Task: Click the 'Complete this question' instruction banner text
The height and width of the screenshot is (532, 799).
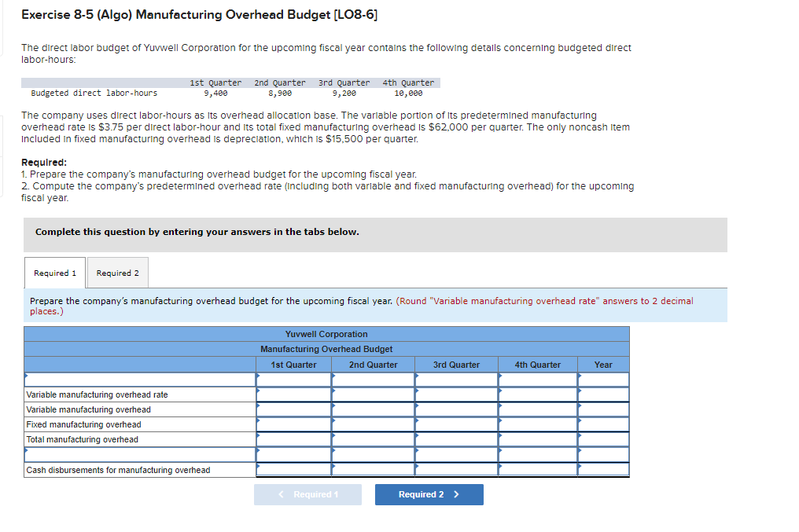Action: pos(197,232)
